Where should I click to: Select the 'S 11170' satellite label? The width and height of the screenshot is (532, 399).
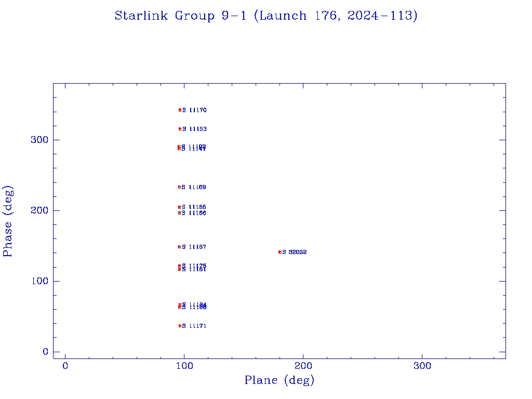click(x=195, y=110)
